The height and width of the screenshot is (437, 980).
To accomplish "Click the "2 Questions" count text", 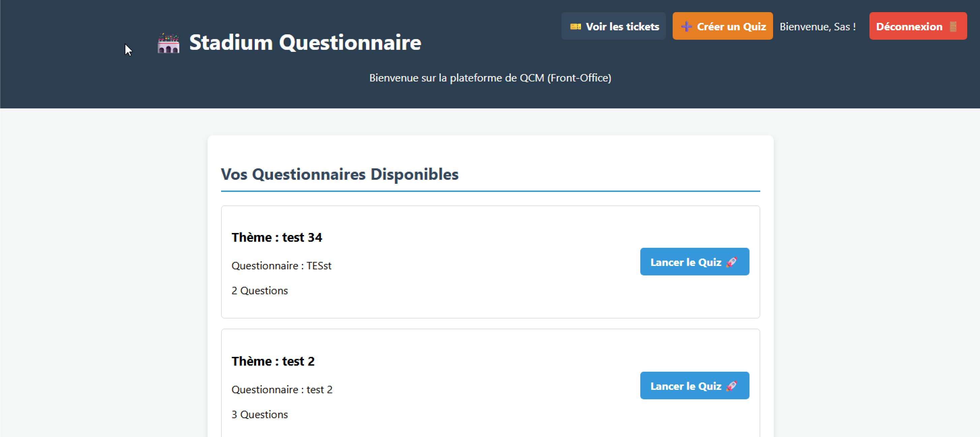I will tap(259, 291).
